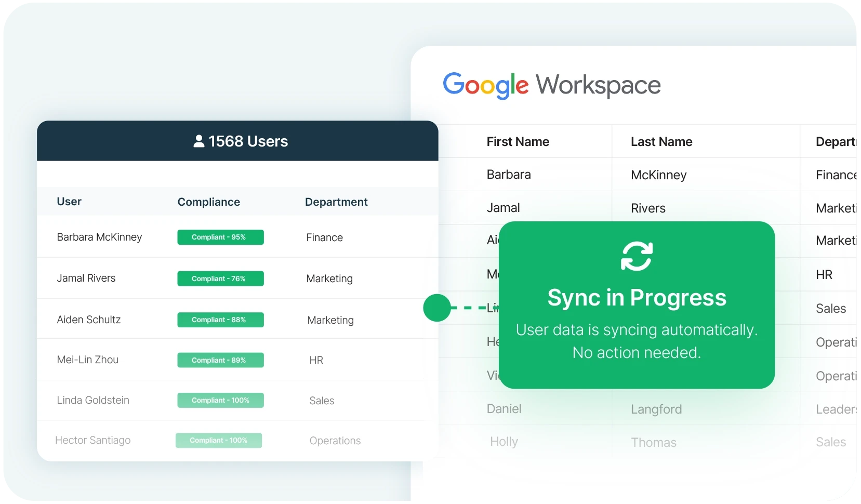Click Hector Santiago in the users list
Screen dimensions: 861x504
93,440
